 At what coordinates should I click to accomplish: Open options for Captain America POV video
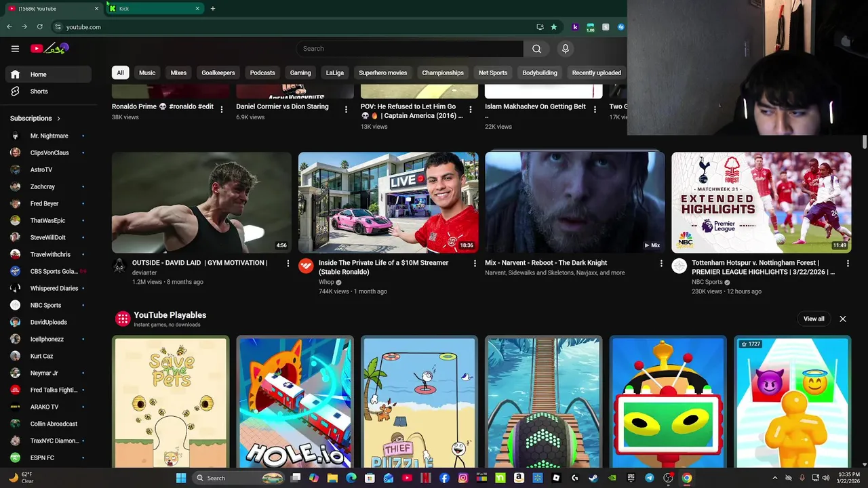click(x=471, y=109)
